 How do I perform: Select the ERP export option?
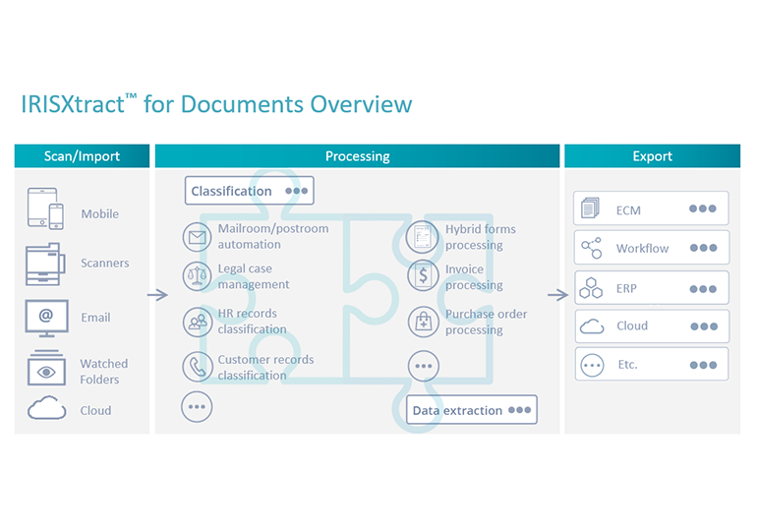[x=651, y=289]
